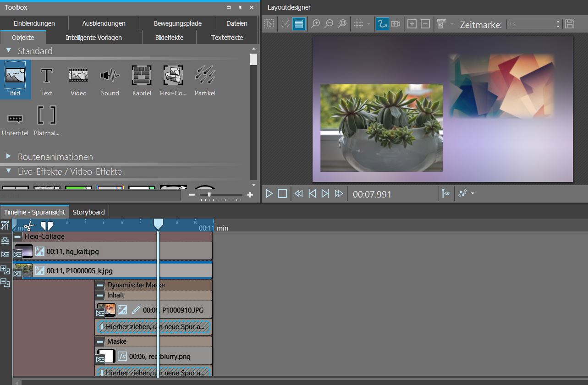Toggle the grid display in Layoutdesigner
Screen dimensions: 588x385
click(359, 24)
